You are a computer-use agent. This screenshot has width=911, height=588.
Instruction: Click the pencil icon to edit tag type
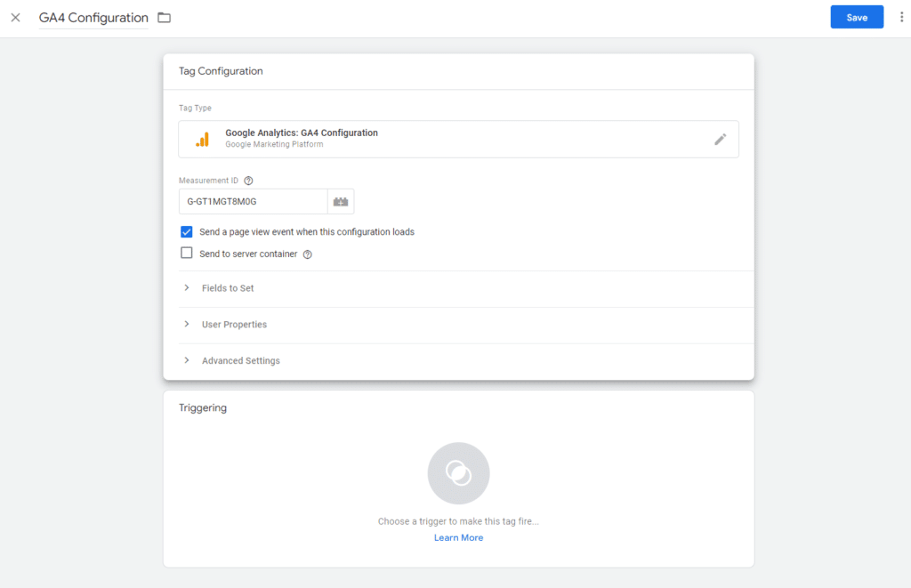(720, 140)
